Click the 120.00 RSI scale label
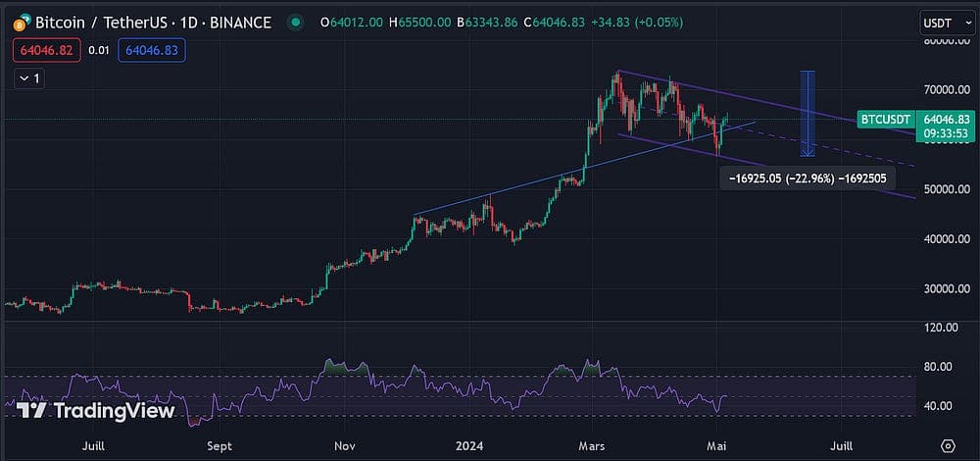The height and width of the screenshot is (461, 980). (x=941, y=328)
